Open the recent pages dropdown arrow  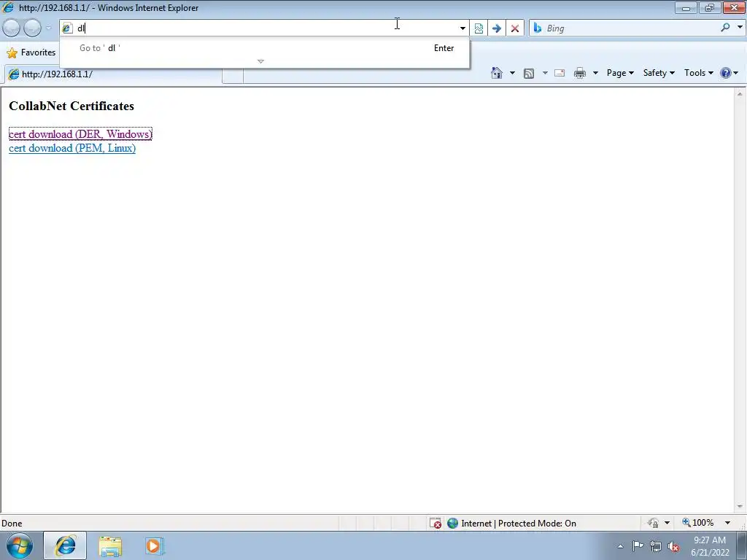48,28
